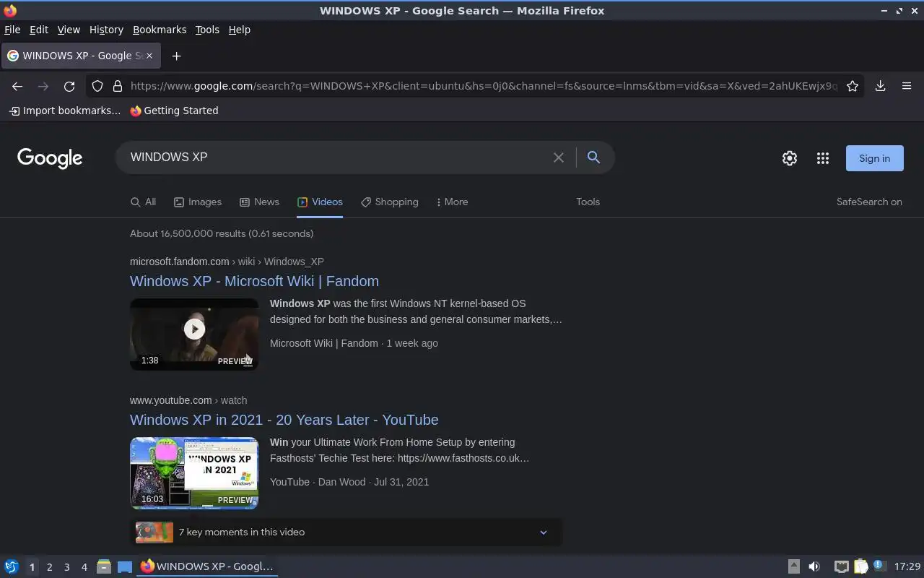Image resolution: width=924 pixels, height=578 pixels.
Task: Click the microsoft.fandom.com breadcrumb text
Action: point(179,262)
